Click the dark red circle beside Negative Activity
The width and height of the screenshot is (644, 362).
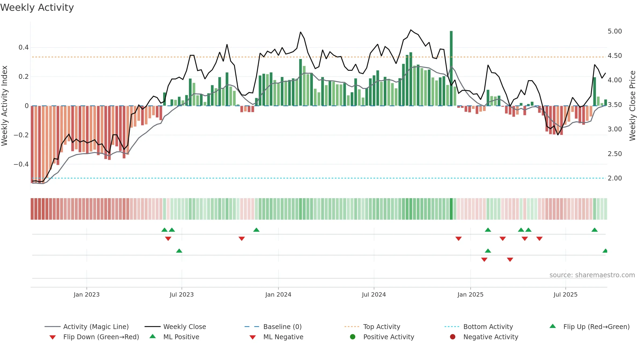[453, 337]
